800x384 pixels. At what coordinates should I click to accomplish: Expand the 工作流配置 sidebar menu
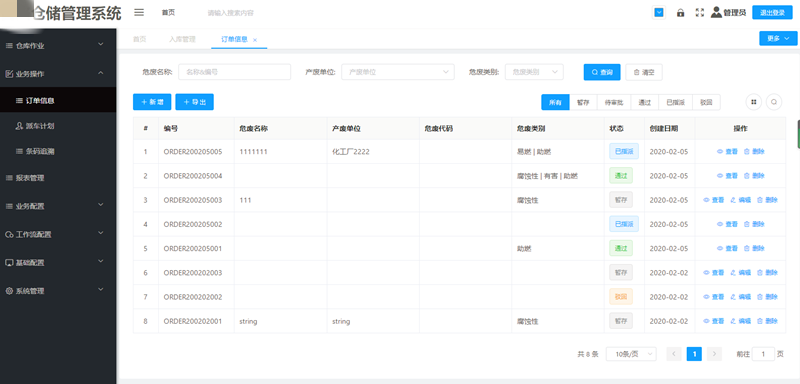tap(58, 235)
